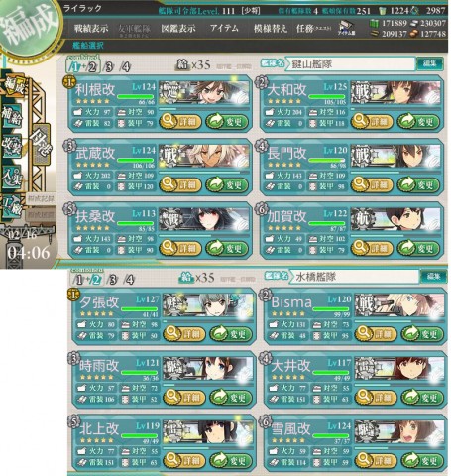
Task: Select the 改装 remodel sidebar icon
Action: click(12, 145)
